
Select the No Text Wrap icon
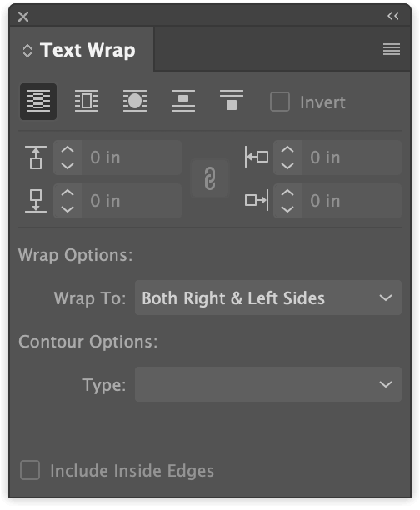tap(38, 102)
